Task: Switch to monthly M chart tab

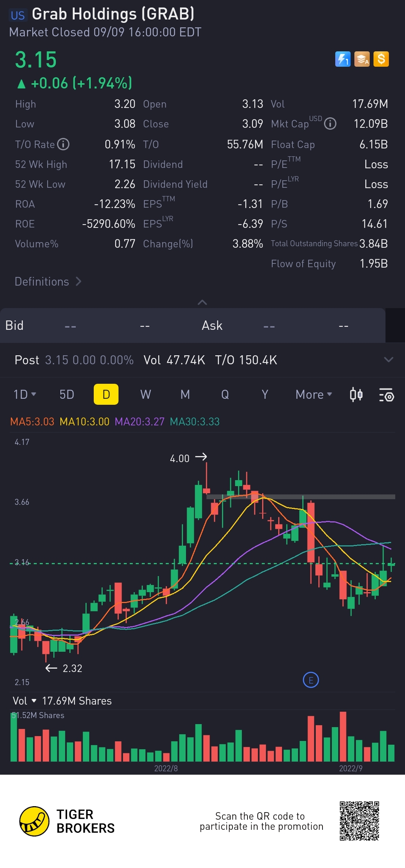Action: click(185, 394)
